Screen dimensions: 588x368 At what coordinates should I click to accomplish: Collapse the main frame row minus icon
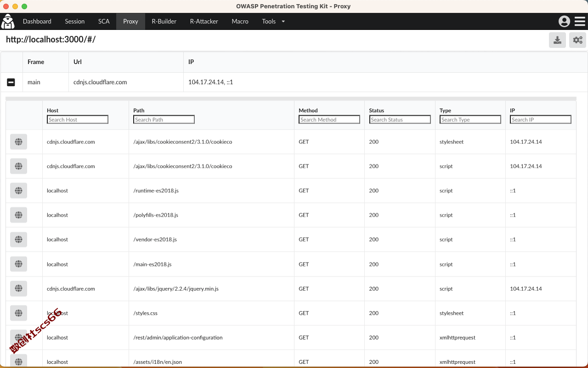pyautogui.click(x=11, y=82)
